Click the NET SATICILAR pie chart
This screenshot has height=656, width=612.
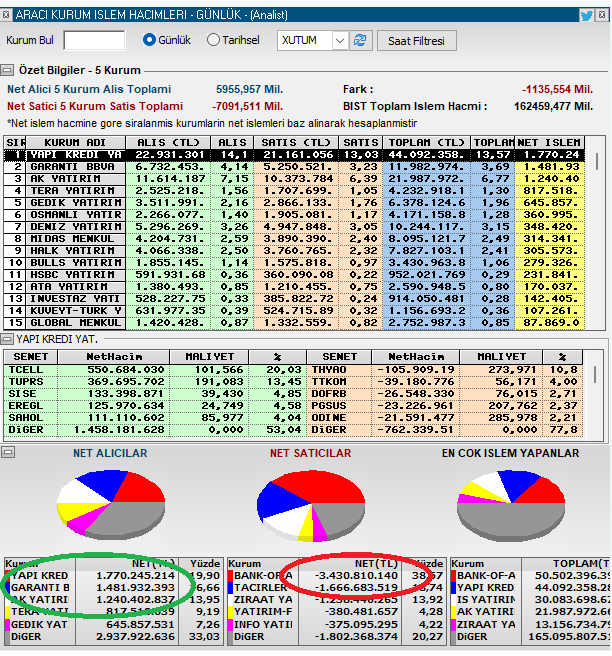pyautogui.click(x=311, y=506)
